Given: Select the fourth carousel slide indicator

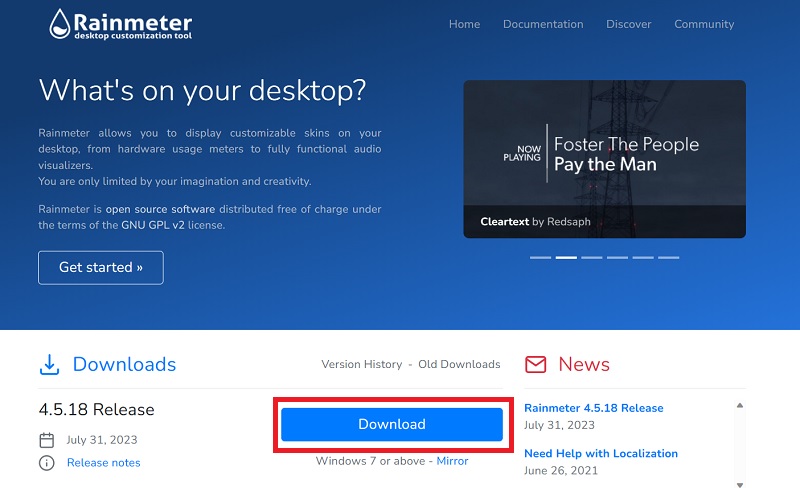Looking at the screenshot, I should 617,258.
